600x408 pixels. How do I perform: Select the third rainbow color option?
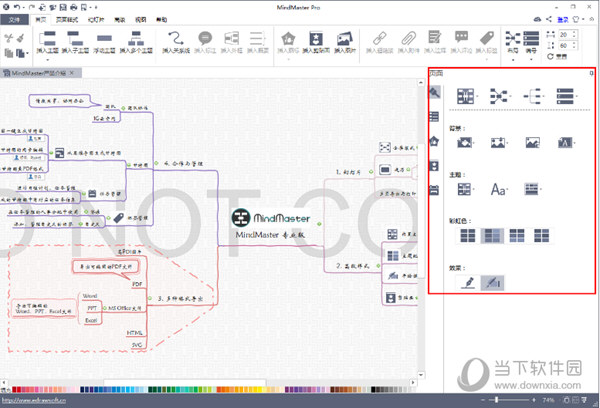coord(517,236)
